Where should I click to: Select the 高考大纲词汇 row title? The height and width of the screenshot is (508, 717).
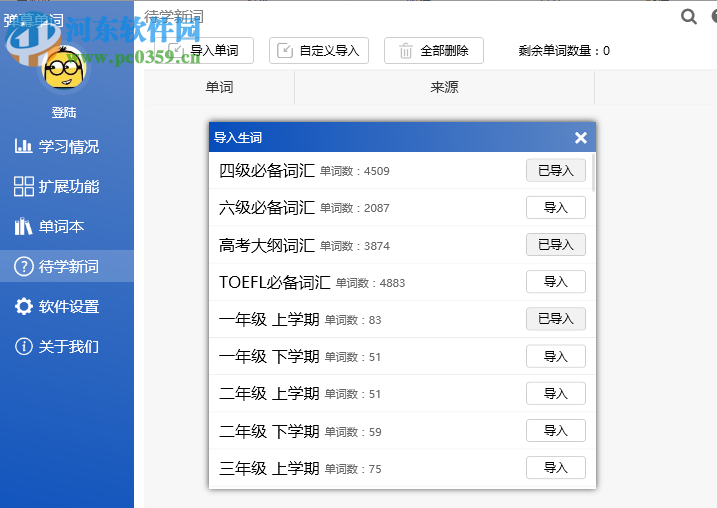(267, 246)
